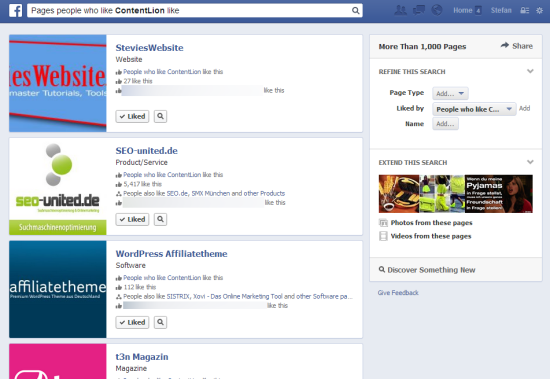Open the privacy shortcuts icon
Image resolution: width=550 pixels, height=379 pixels.
coord(525,11)
